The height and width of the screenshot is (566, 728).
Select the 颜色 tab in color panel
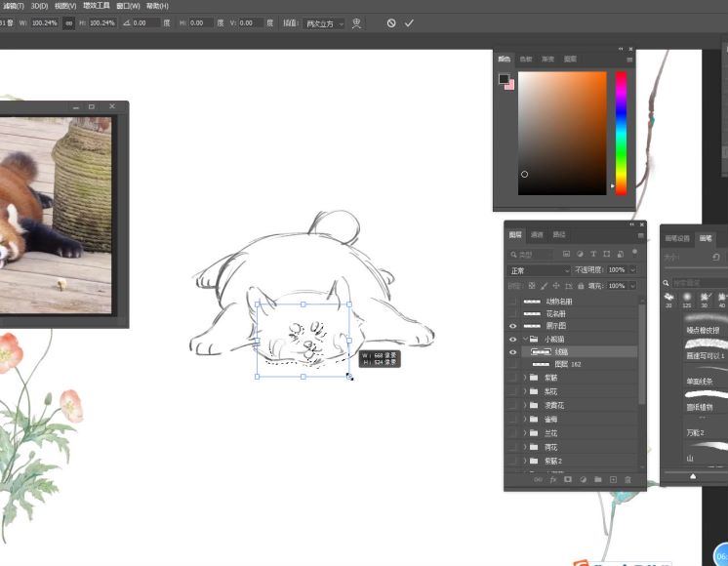coord(505,59)
